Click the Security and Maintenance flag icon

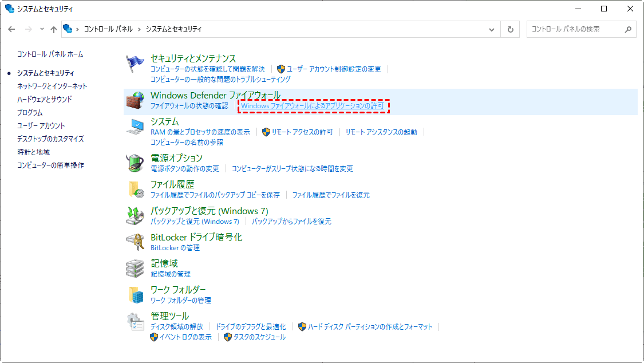tap(136, 63)
